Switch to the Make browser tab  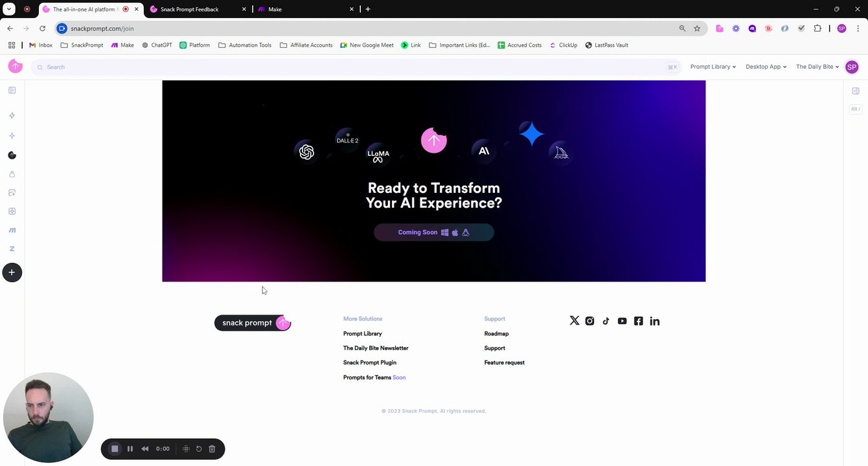click(x=306, y=9)
